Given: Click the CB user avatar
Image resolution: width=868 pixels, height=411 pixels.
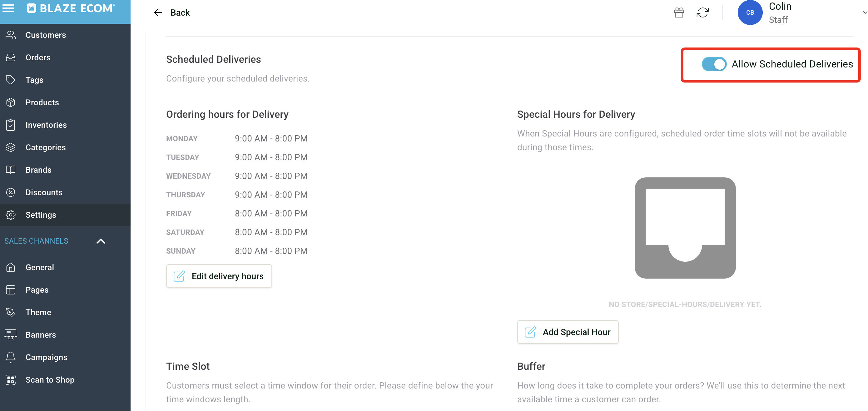Looking at the screenshot, I should point(750,12).
